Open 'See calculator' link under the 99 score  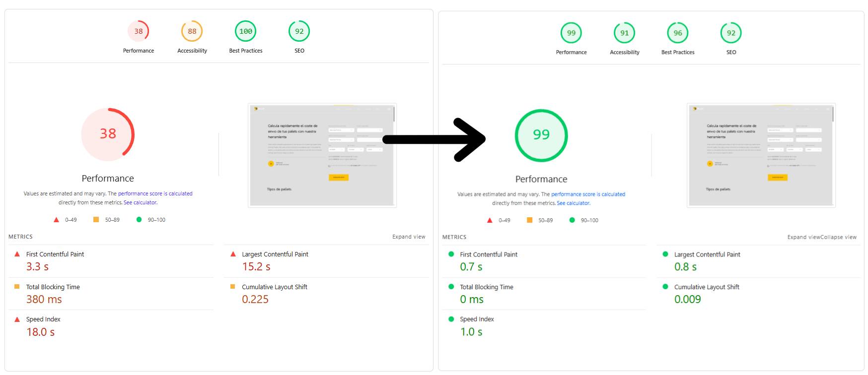click(573, 203)
